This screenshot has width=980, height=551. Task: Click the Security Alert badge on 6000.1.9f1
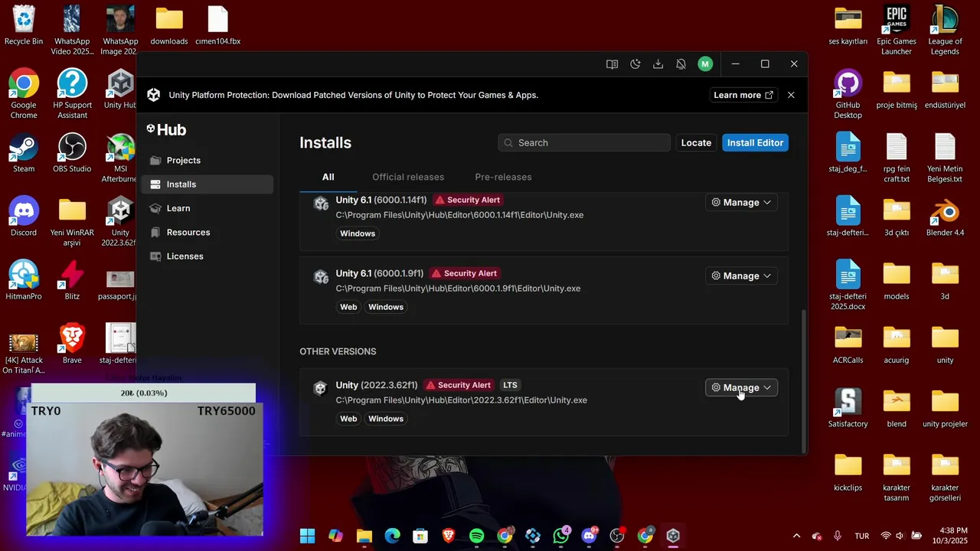(464, 273)
